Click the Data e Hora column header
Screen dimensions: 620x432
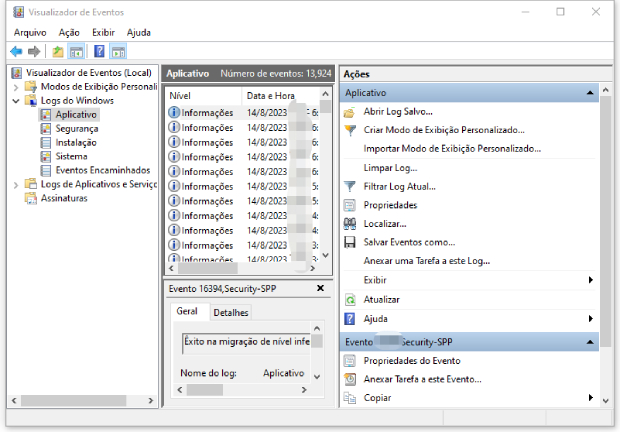pos(270,95)
